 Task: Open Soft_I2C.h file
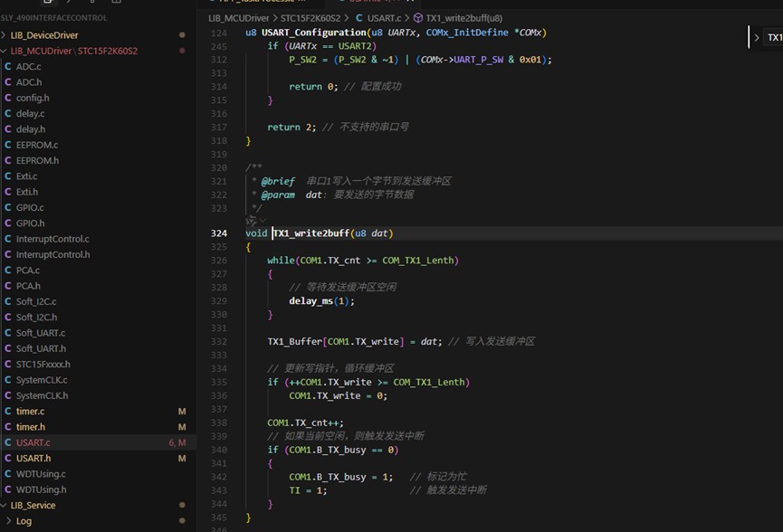click(x=36, y=317)
